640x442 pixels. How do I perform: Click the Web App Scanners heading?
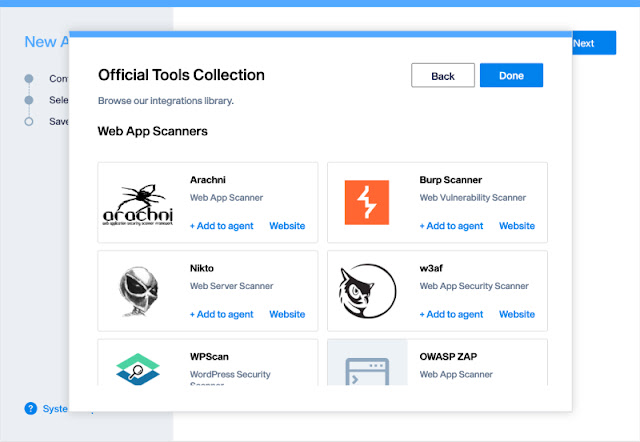click(153, 131)
